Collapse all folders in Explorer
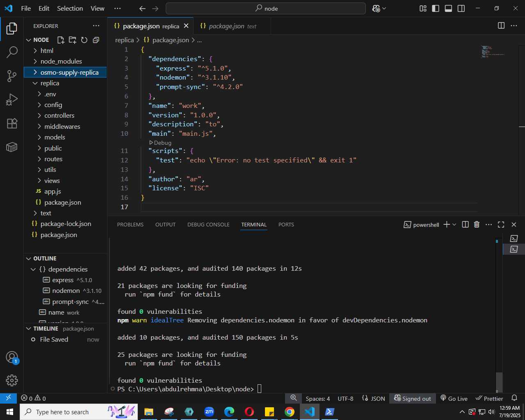 tap(96, 40)
